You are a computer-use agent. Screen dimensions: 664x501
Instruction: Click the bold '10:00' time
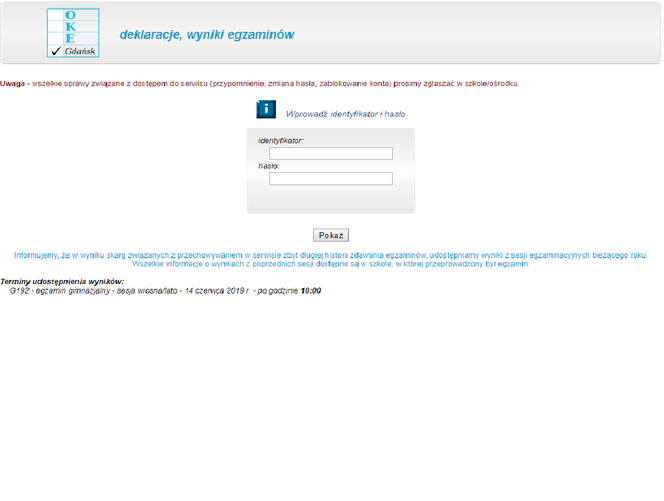[x=311, y=291]
